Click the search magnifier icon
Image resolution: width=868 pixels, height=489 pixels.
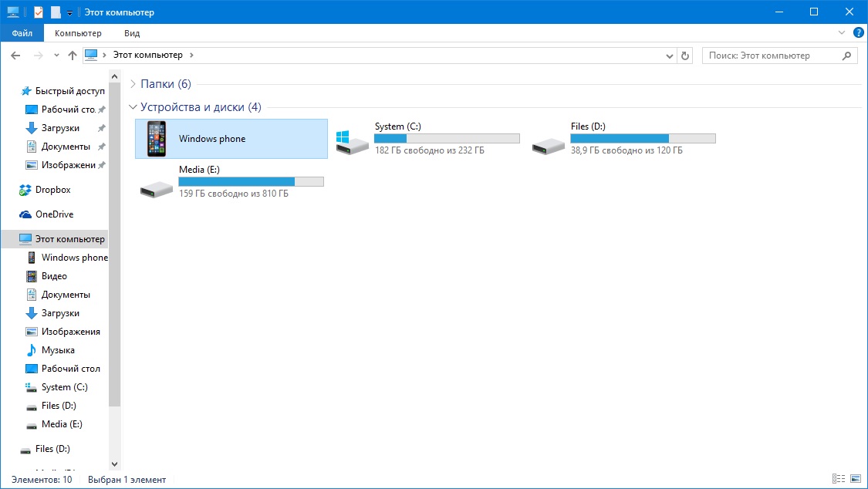(846, 56)
